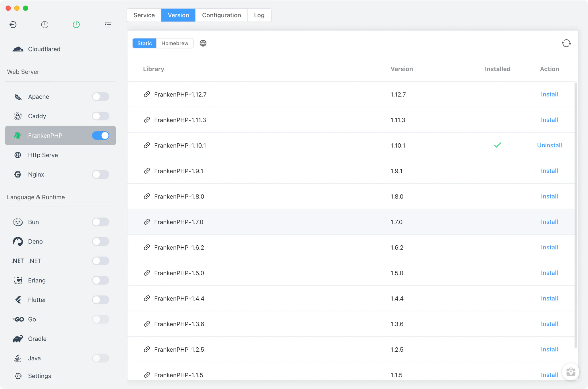Click the refresh icon in version panel
Screen dimensions: 588x389
point(566,43)
